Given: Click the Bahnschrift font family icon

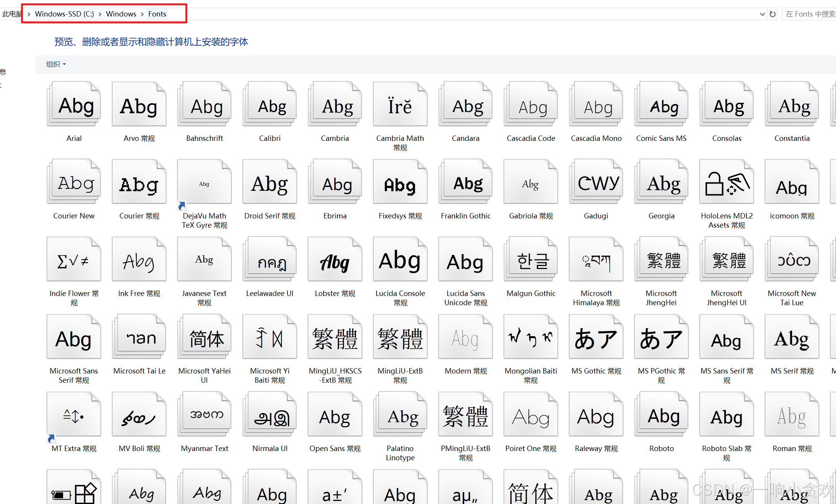Looking at the screenshot, I should tap(204, 104).
